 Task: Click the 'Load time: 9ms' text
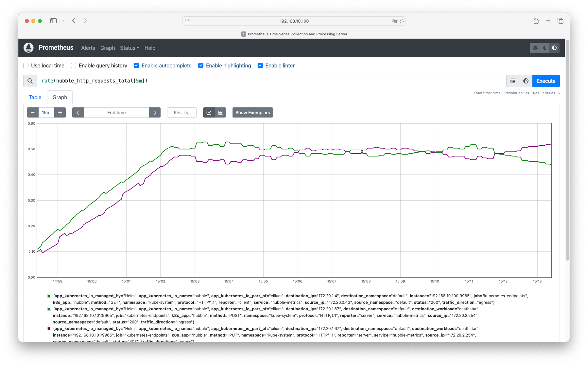[487, 93]
